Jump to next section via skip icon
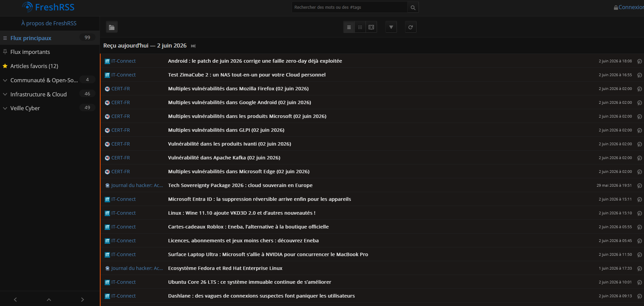Viewport: 644px width, 306px height. 193,46
